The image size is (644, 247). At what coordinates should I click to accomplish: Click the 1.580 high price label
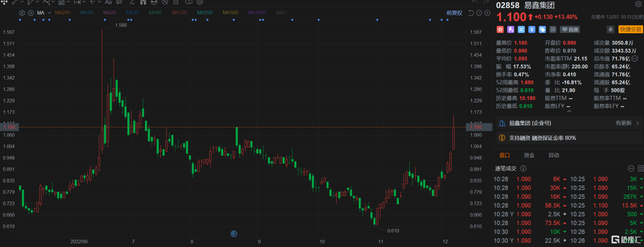pos(120,25)
